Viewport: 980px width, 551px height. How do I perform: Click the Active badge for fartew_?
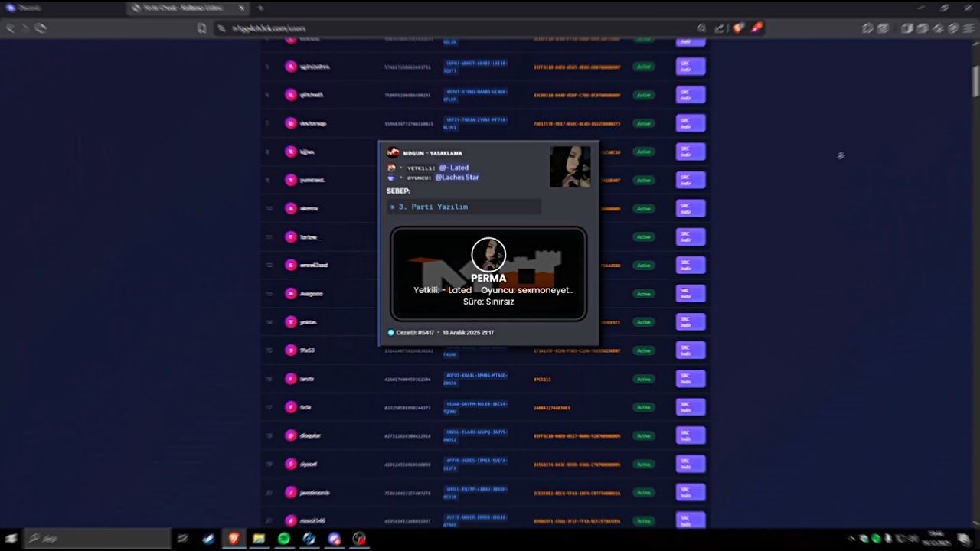pyautogui.click(x=643, y=236)
